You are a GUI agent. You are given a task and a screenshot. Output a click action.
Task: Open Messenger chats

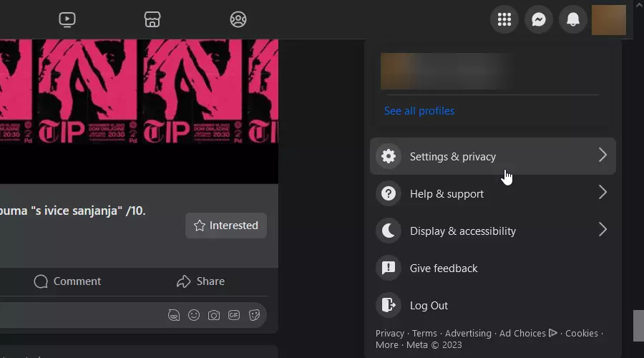point(539,19)
